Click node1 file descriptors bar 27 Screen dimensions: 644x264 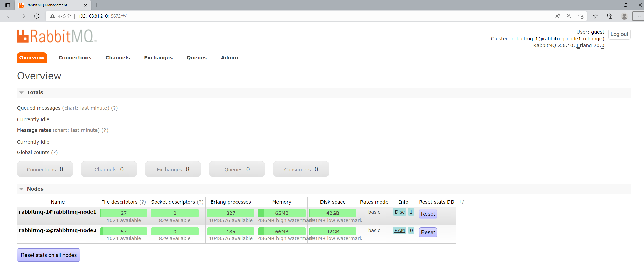coord(124,213)
